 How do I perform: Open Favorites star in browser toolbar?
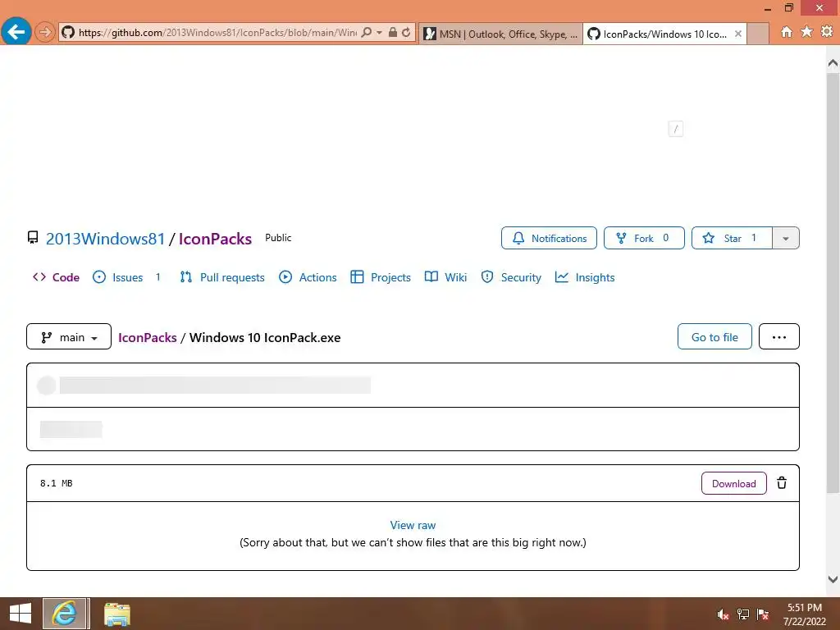click(x=807, y=32)
